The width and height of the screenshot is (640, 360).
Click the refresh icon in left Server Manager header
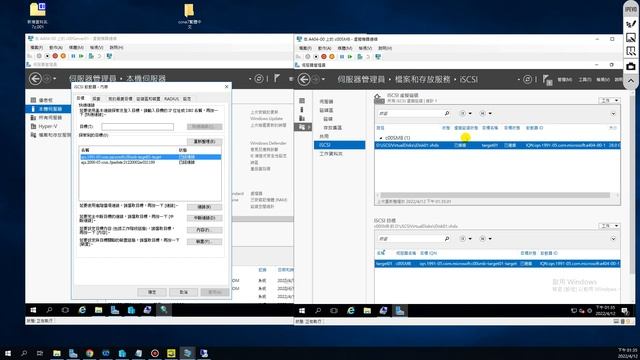pos(259,78)
